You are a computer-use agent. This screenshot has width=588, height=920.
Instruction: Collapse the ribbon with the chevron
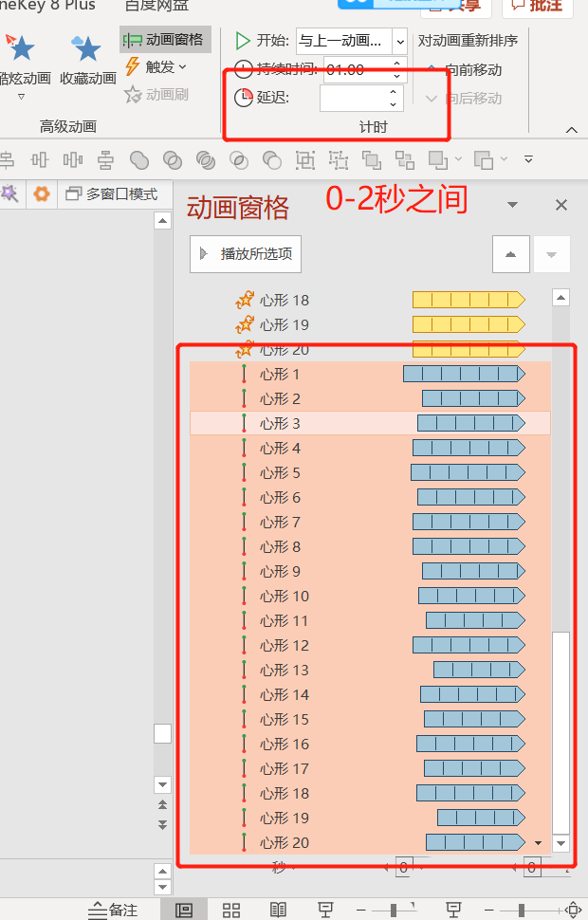pos(572,130)
